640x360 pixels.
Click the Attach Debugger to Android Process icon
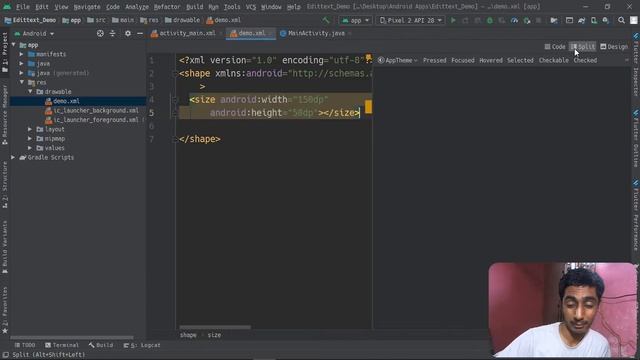(527, 20)
